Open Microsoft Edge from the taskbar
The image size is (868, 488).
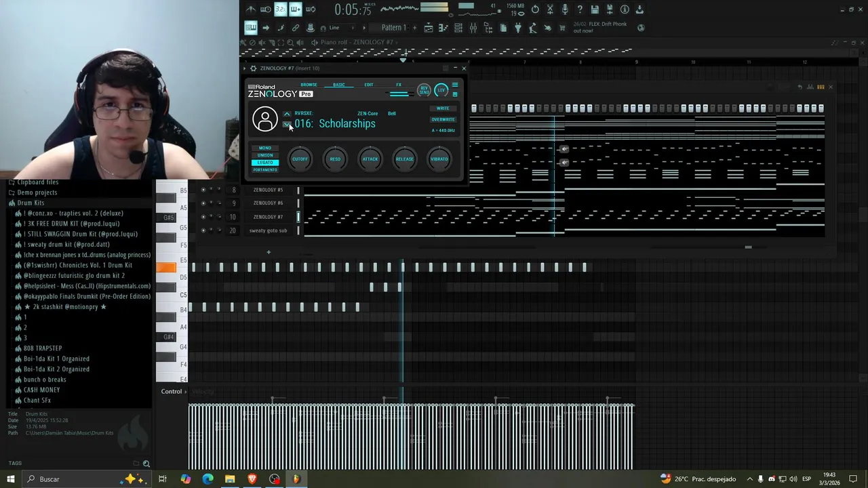click(x=208, y=479)
